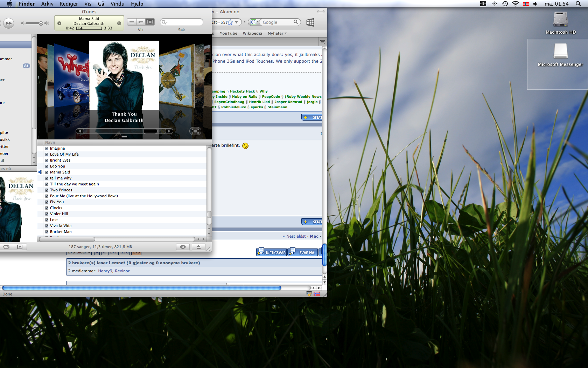Expand the Nyheter bookmarks dropdown
This screenshot has height=368, width=588.
point(277,33)
